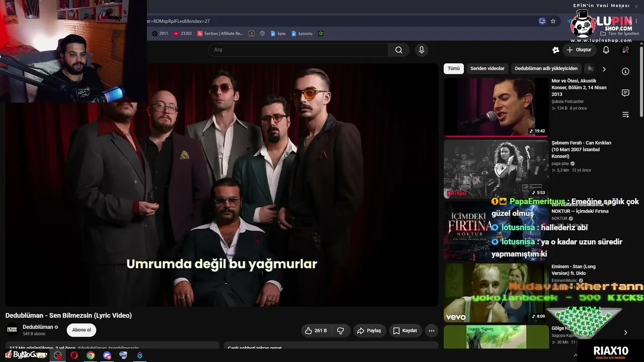Dislike the Dedublüman video
Screen dimensions: 644x362
pos(341,330)
